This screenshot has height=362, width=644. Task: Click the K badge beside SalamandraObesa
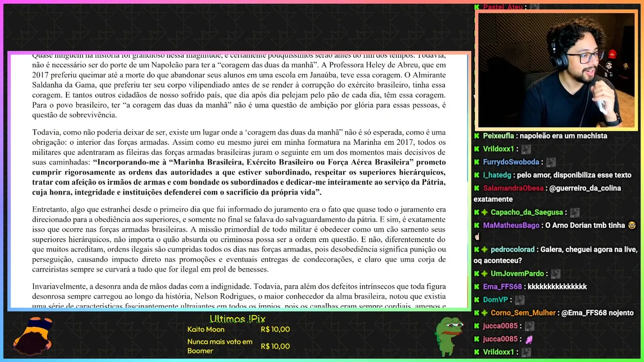pyautogui.click(x=476, y=189)
